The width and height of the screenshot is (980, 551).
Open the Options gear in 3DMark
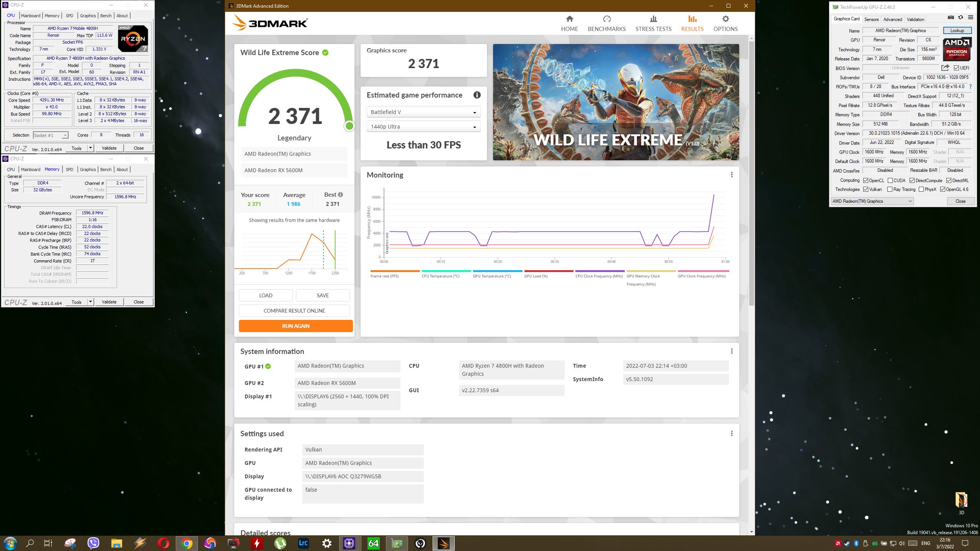point(725,19)
